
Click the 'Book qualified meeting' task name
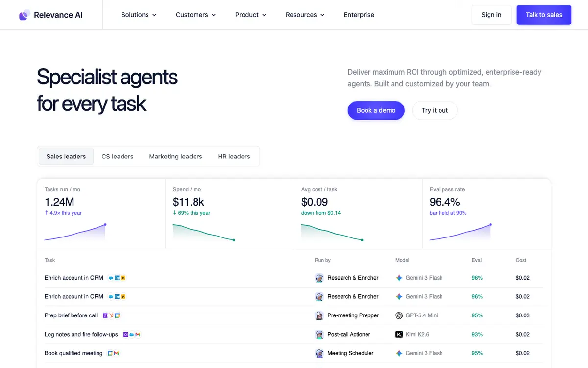(73, 353)
